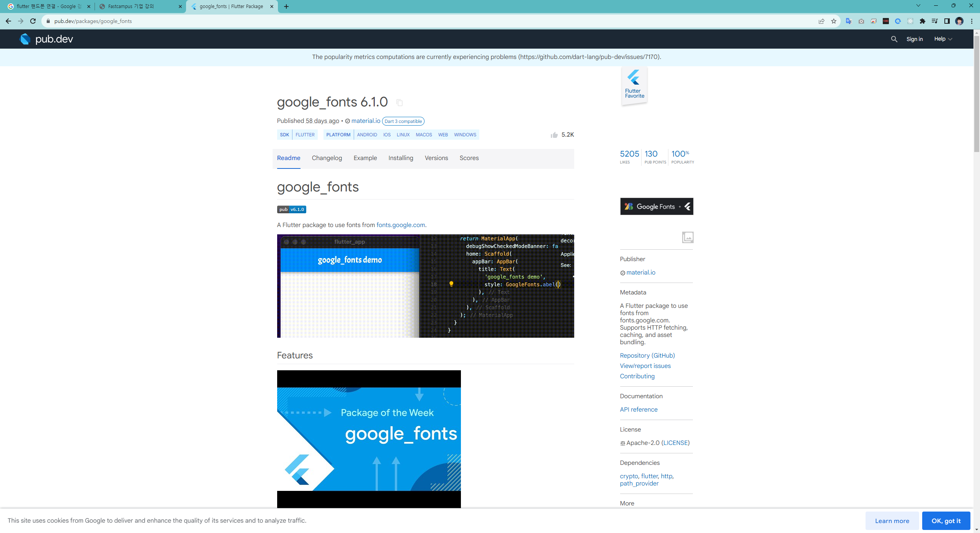The width and height of the screenshot is (980, 533).
Task: Copy package name with clipboard icon
Action: coord(399,103)
